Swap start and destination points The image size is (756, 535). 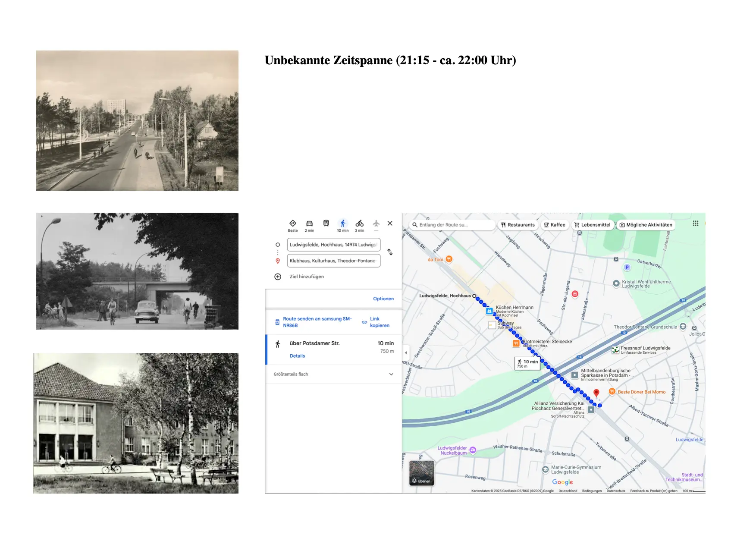tap(390, 252)
